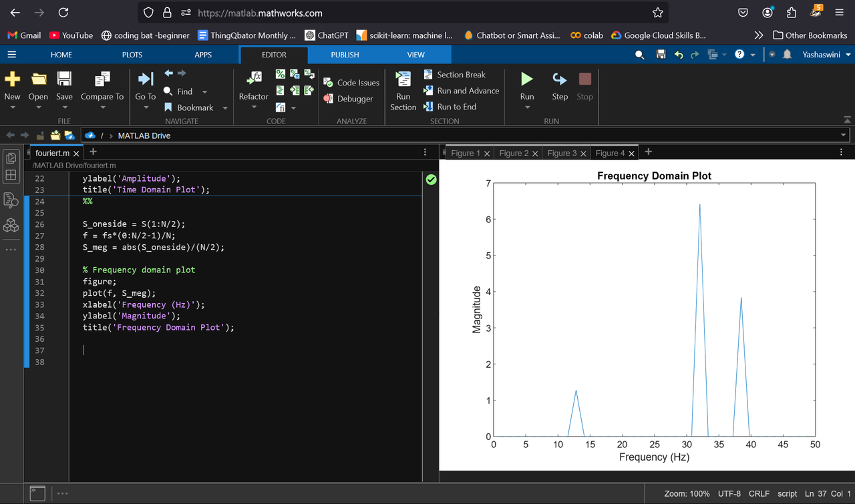Viewport: 855px width, 504px height.
Task: Close the Figure 4 tab
Action: tap(632, 154)
